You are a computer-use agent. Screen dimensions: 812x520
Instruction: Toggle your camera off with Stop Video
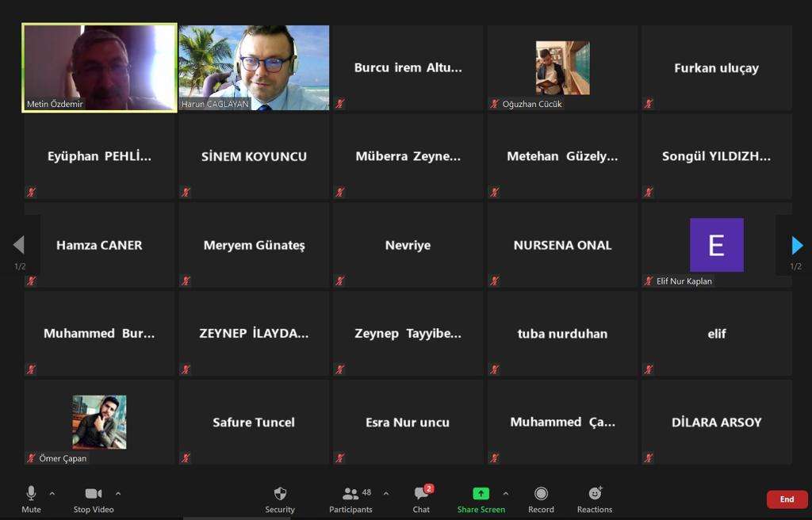(x=93, y=499)
